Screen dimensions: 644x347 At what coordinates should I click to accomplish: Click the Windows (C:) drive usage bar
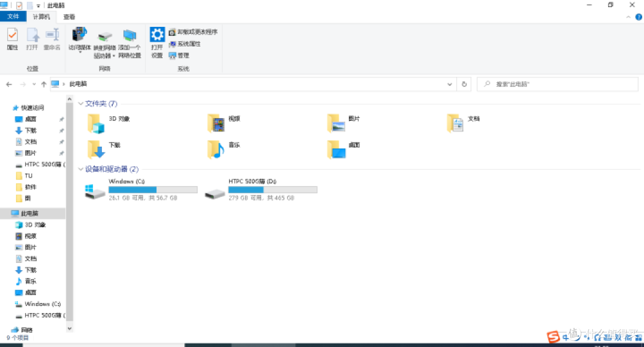[x=153, y=190]
